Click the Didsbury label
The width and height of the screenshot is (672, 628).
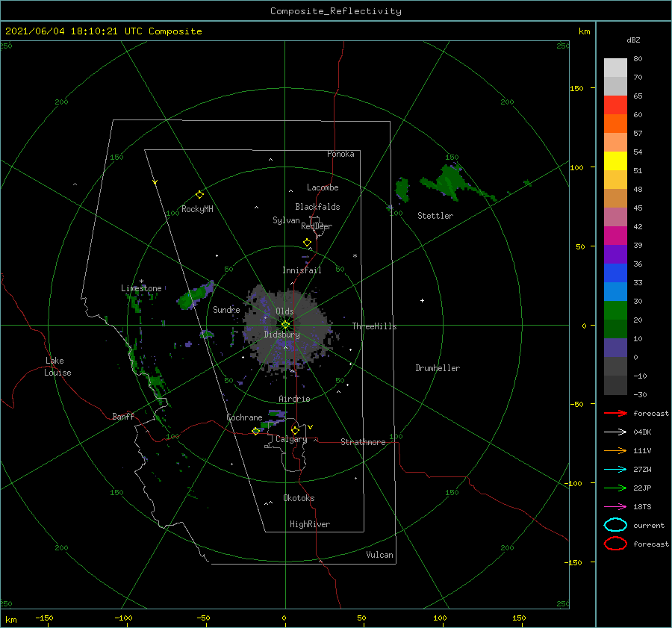coord(282,335)
